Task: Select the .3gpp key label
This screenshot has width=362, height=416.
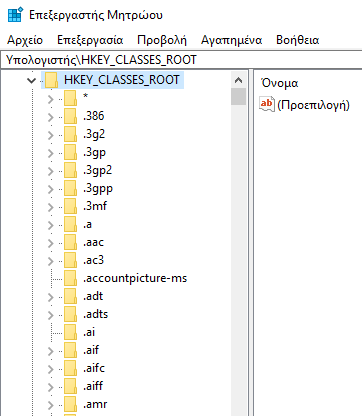Action: click(x=98, y=189)
